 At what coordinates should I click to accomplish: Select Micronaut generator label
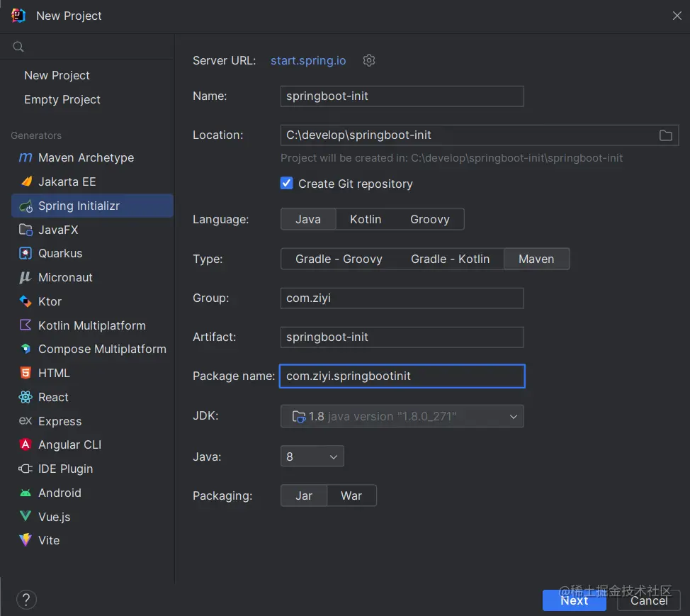pyautogui.click(x=65, y=277)
